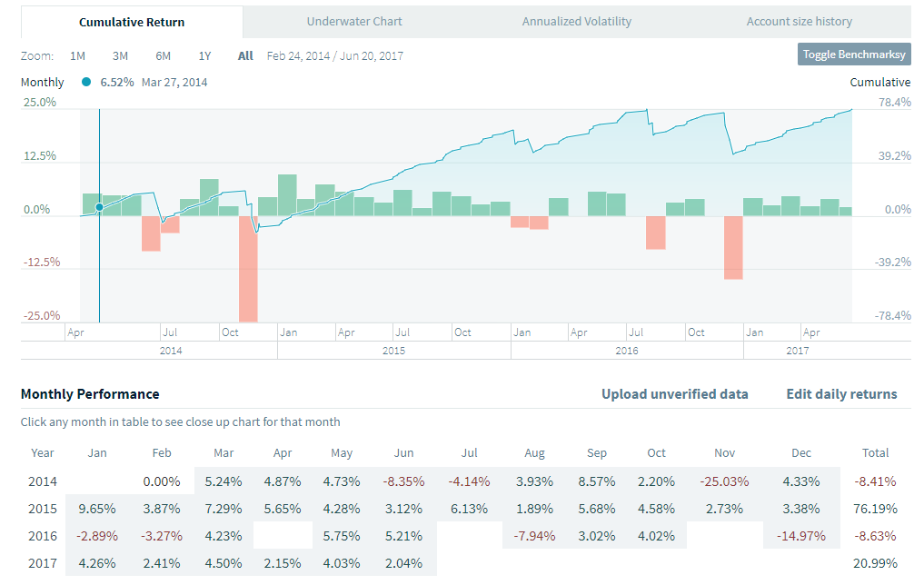Select the March 2015 7.29% cell
Image resolution: width=924 pixels, height=585 pixels.
click(223, 508)
